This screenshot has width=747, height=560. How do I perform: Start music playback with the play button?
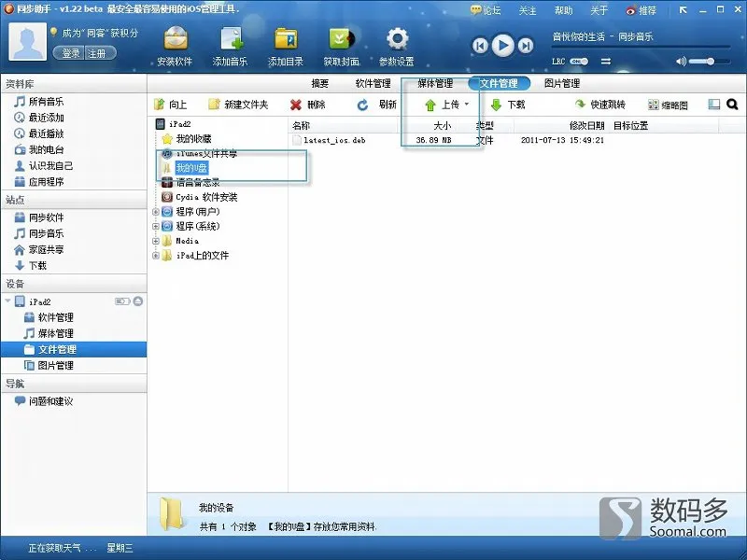coord(503,45)
